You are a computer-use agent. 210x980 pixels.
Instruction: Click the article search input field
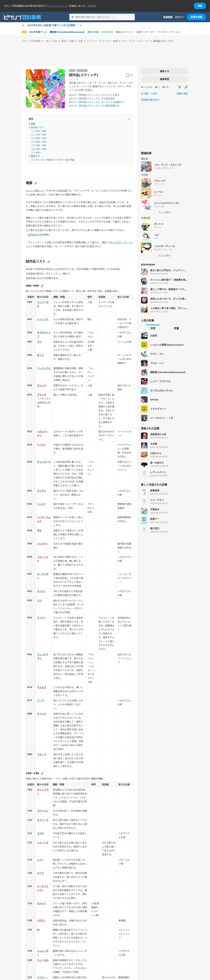(x=102, y=17)
